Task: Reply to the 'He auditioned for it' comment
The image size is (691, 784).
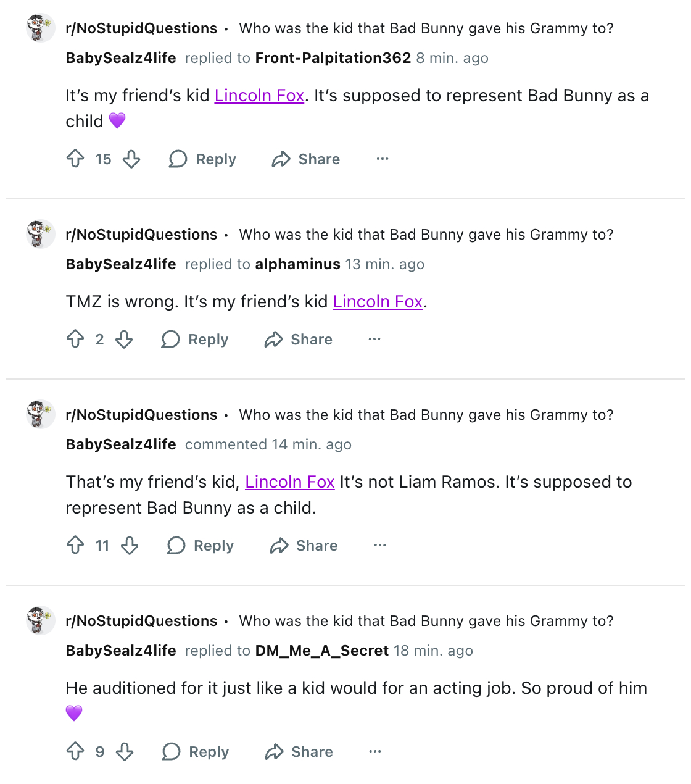Action: click(x=196, y=751)
